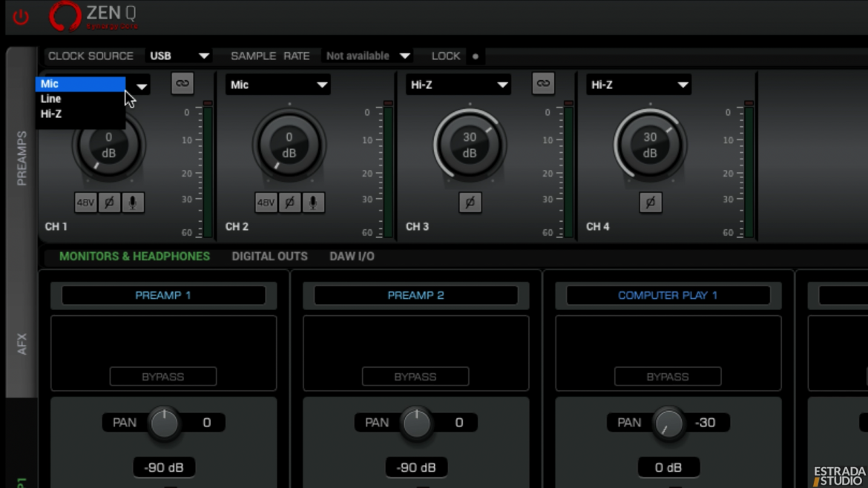
Task: Click the CH 4 gain knob at 30 dB
Action: point(651,145)
